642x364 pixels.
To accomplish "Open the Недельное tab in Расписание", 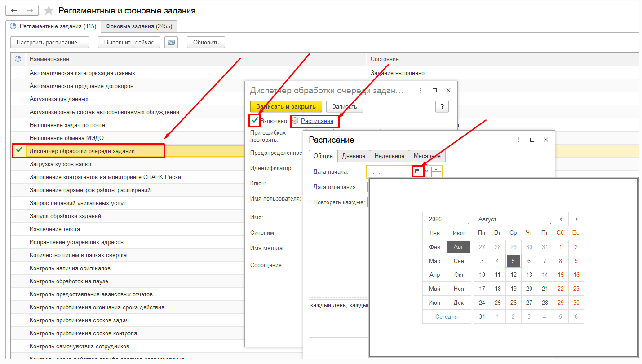I will pos(390,156).
